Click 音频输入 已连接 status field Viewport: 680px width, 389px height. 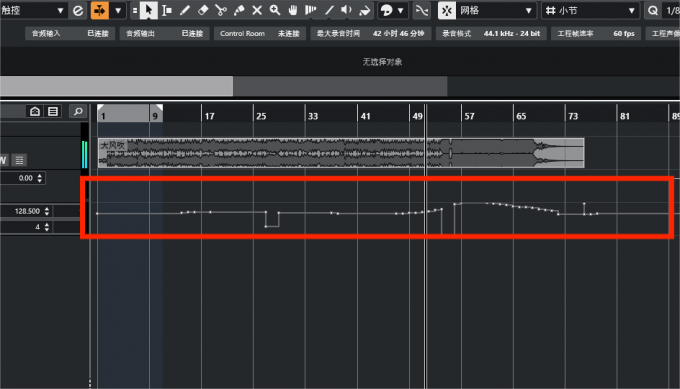click(x=70, y=33)
